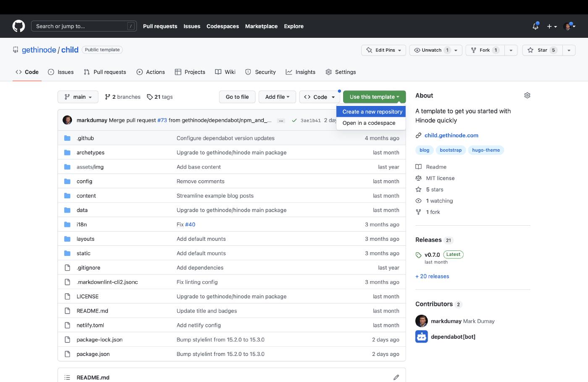Screen dimensions: 588x382
Task: Open child.gethinode.com link
Action: [x=451, y=135]
